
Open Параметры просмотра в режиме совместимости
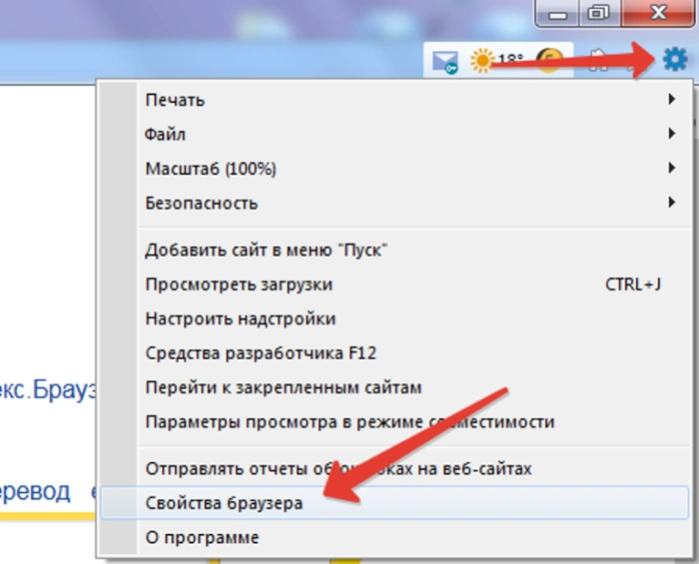[x=395, y=422]
